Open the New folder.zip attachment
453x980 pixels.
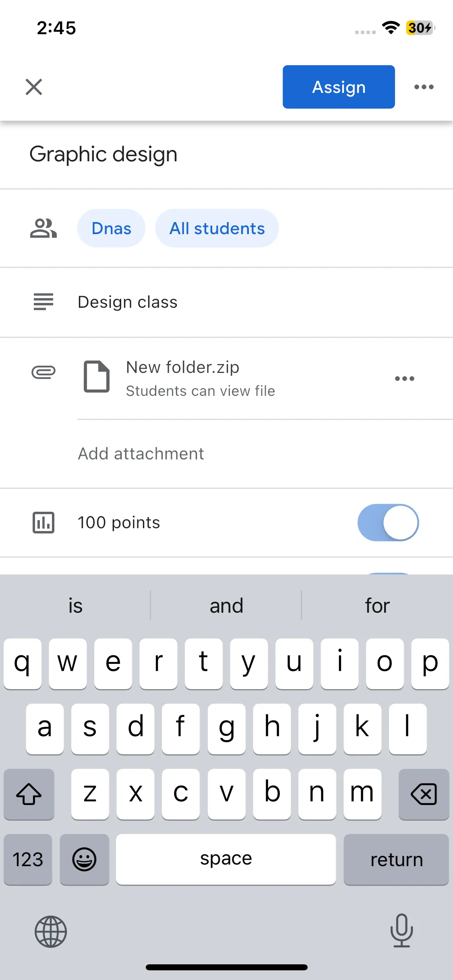coord(200,379)
